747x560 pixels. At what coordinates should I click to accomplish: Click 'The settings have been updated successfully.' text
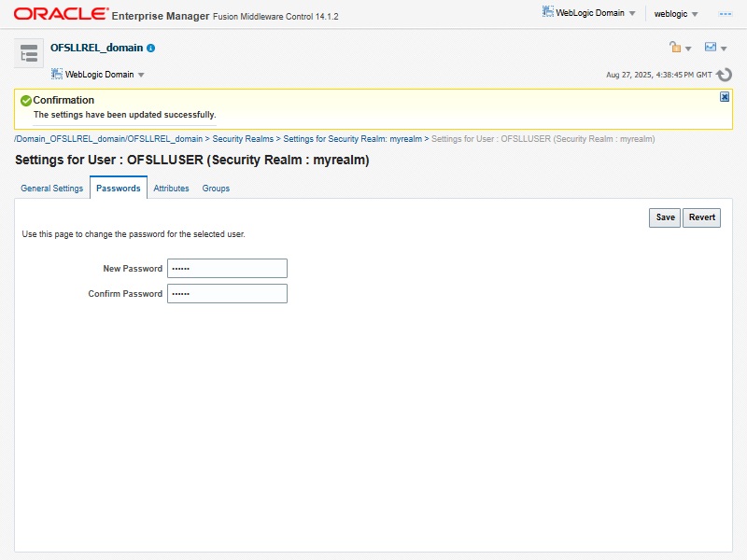125,115
